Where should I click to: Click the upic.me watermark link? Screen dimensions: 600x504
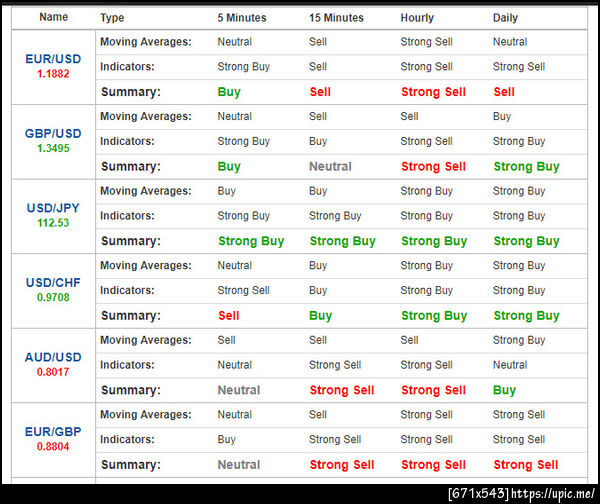tap(553, 494)
